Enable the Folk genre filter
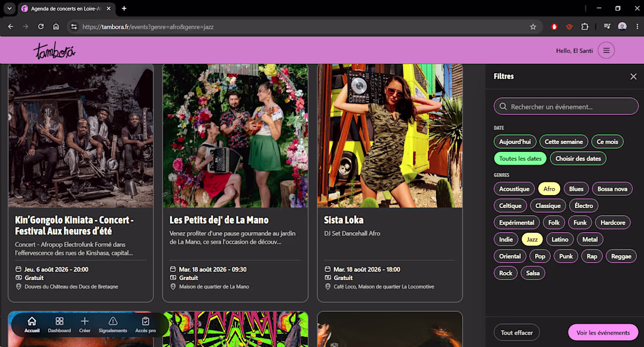This screenshot has width=644, height=347. (554, 223)
